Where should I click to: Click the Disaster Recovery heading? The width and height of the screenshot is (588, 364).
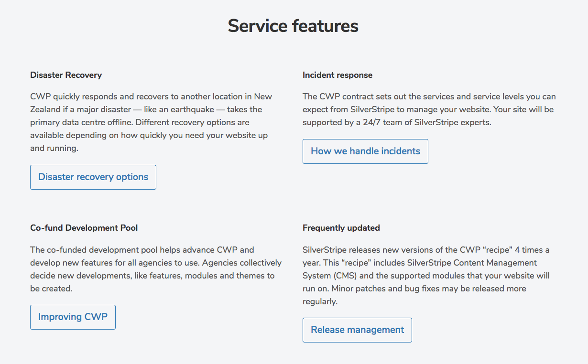[66, 75]
